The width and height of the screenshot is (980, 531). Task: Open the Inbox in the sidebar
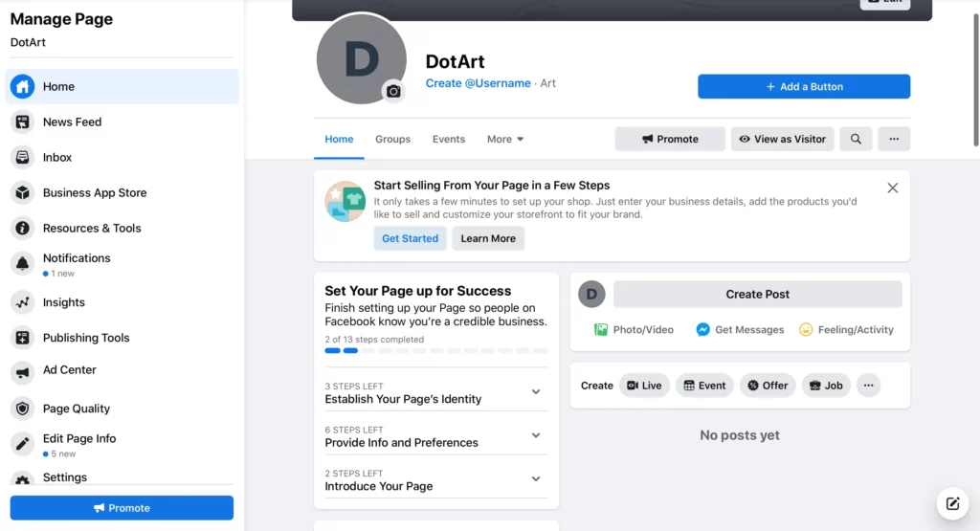56,157
